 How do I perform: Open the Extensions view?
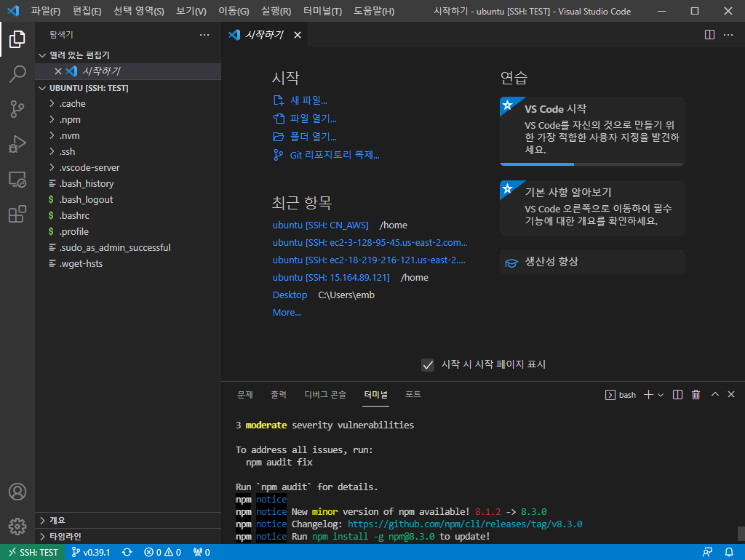(x=17, y=215)
